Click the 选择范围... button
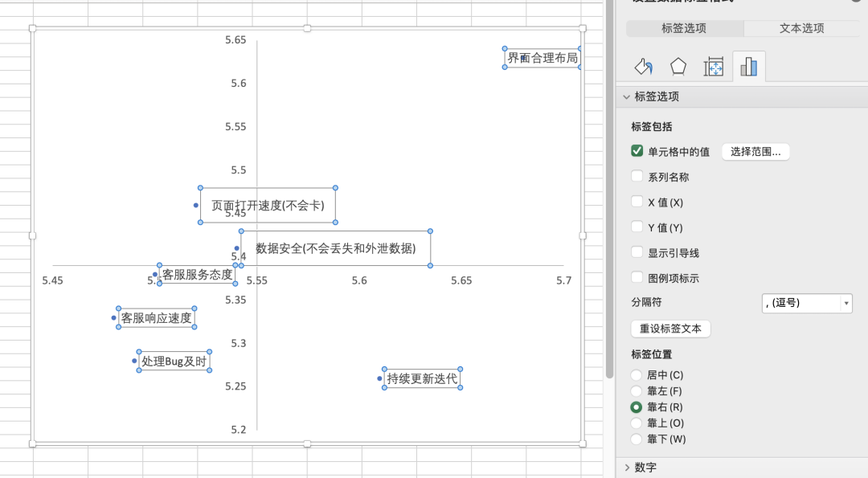 point(755,152)
